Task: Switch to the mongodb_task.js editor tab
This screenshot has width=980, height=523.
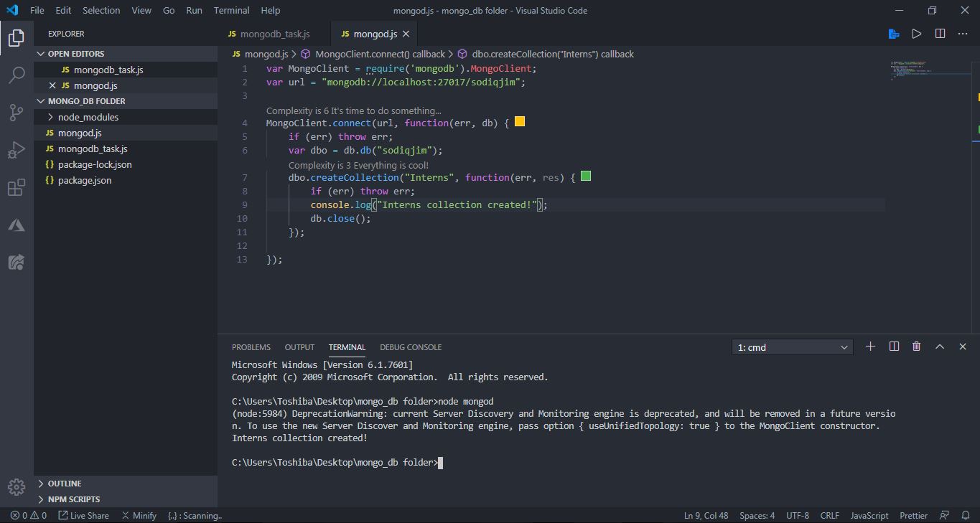Action: click(274, 34)
